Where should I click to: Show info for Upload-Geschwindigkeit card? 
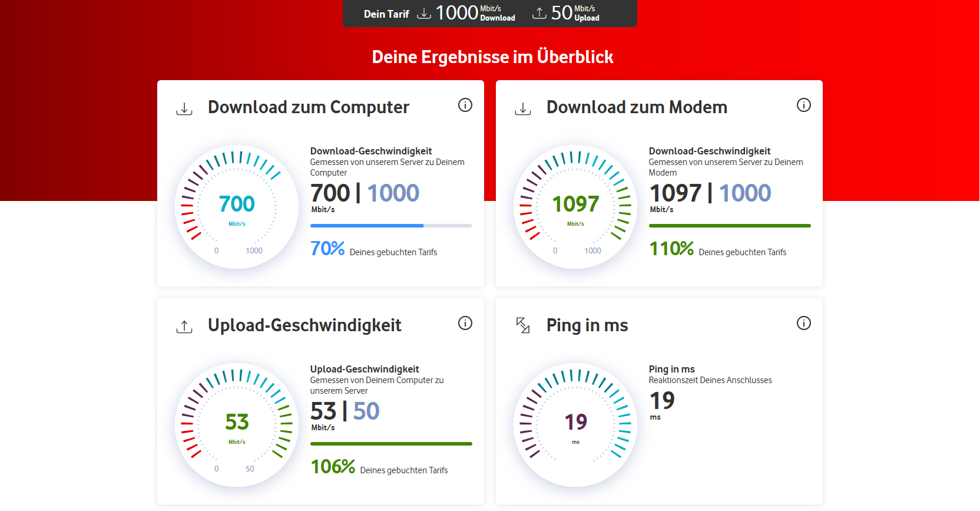[x=465, y=323]
